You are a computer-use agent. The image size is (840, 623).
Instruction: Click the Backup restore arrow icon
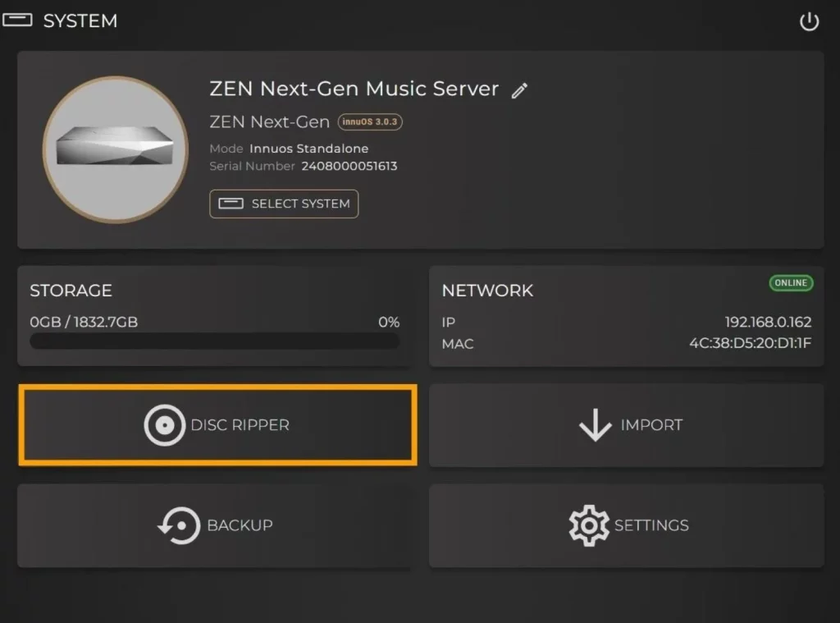pos(179,525)
